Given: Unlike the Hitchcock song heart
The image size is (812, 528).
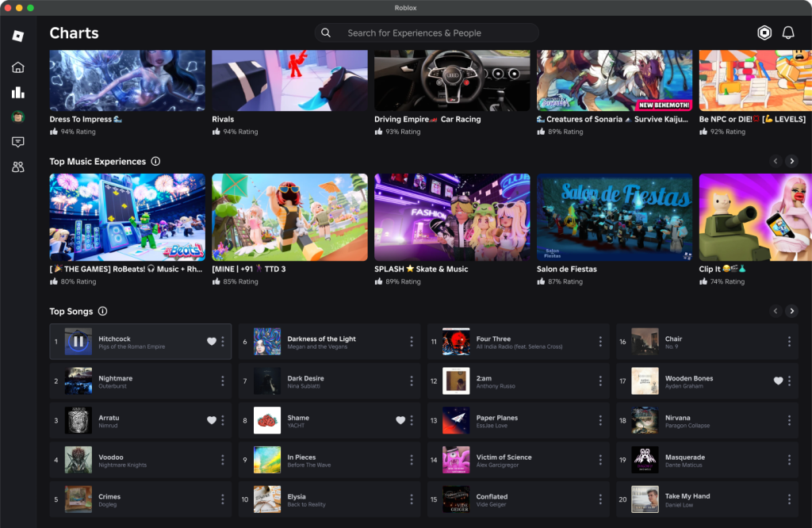Looking at the screenshot, I should tap(211, 341).
